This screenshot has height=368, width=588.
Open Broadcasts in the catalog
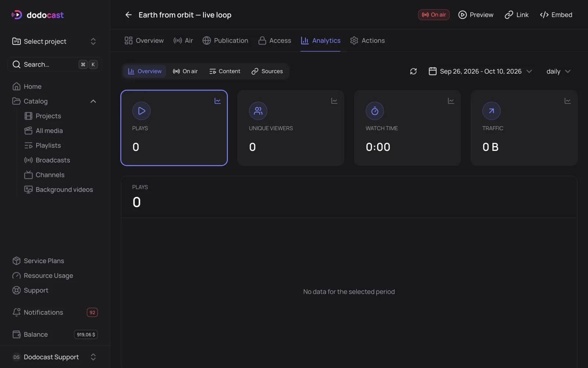tap(47, 160)
